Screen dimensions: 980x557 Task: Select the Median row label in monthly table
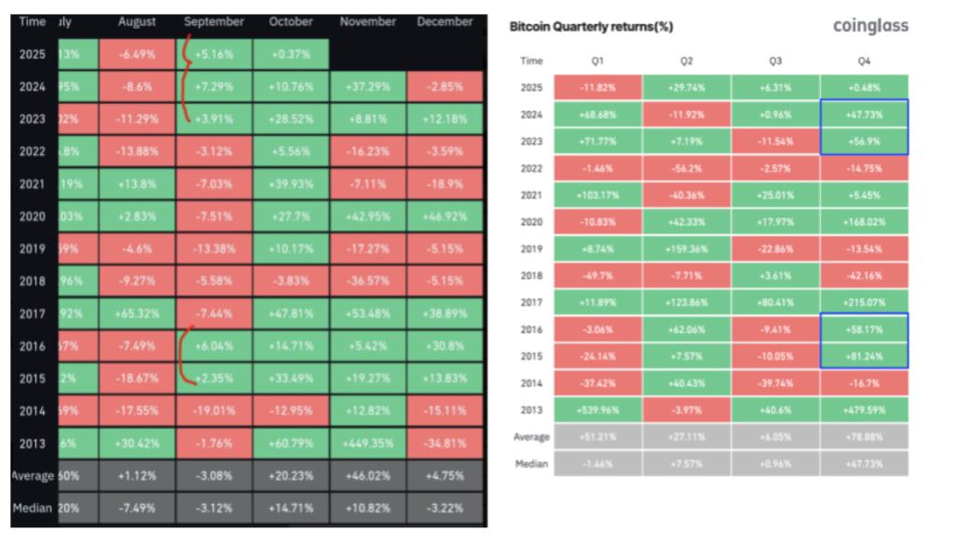pyautogui.click(x=33, y=509)
